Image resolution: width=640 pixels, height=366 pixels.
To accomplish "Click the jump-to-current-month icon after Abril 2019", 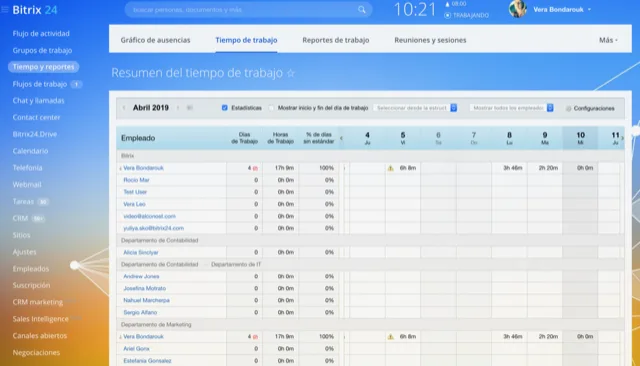I will [x=190, y=108].
